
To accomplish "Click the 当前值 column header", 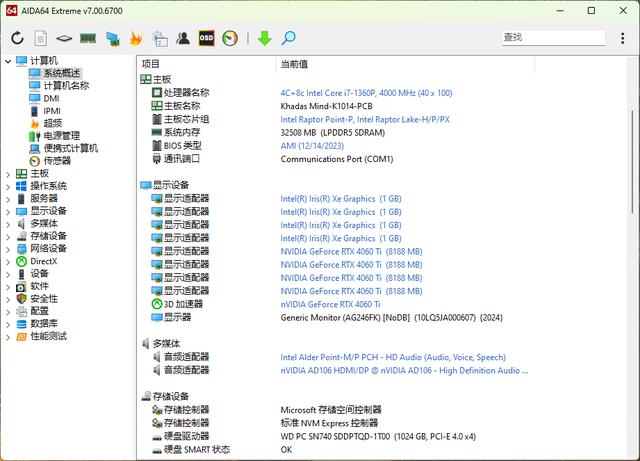I will (294, 64).
